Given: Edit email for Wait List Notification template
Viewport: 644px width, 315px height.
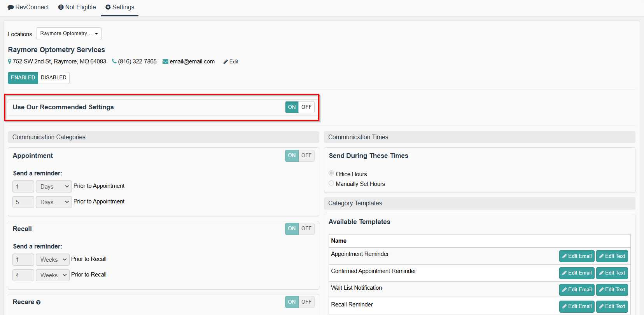Looking at the screenshot, I should click(576, 290).
